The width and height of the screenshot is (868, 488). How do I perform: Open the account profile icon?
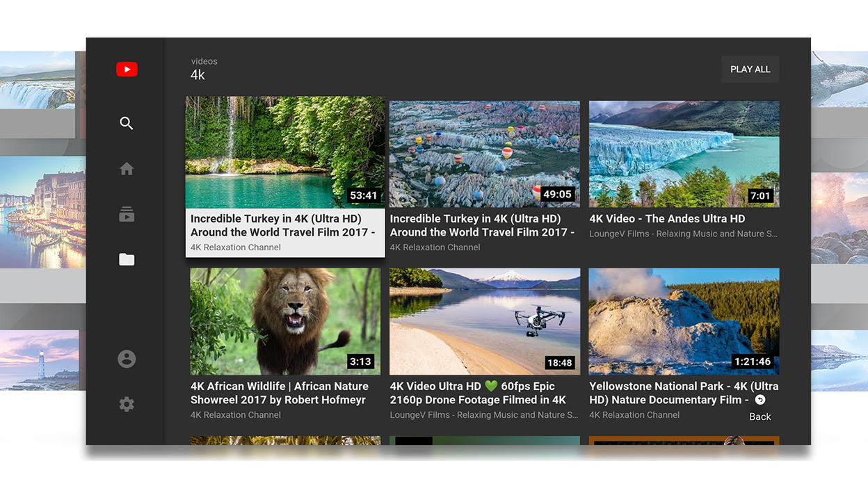pos(127,359)
